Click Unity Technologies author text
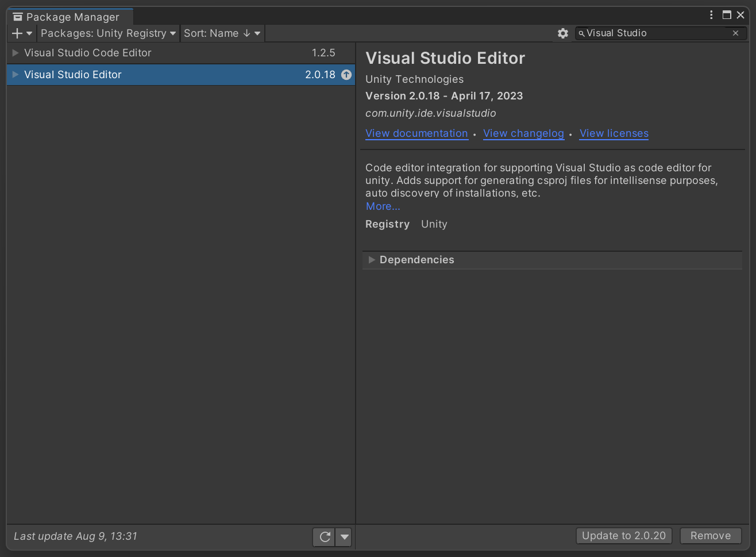Viewport: 756px width, 557px height. tap(414, 79)
